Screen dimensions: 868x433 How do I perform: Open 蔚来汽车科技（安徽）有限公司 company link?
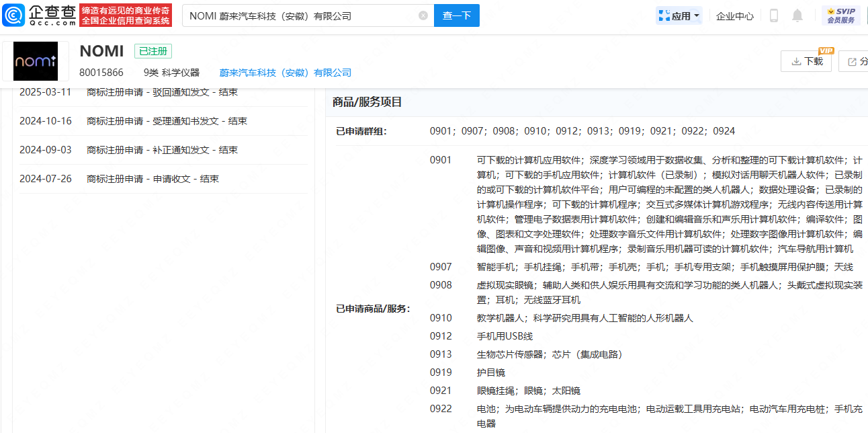click(x=286, y=73)
